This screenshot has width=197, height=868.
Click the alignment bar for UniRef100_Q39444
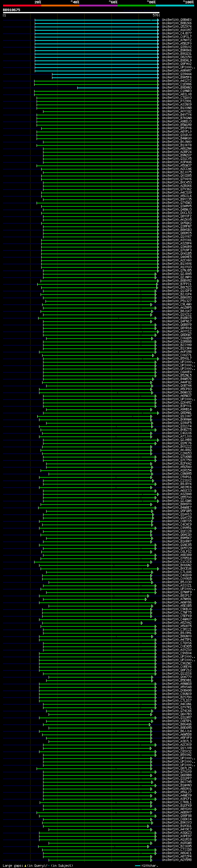105,74
